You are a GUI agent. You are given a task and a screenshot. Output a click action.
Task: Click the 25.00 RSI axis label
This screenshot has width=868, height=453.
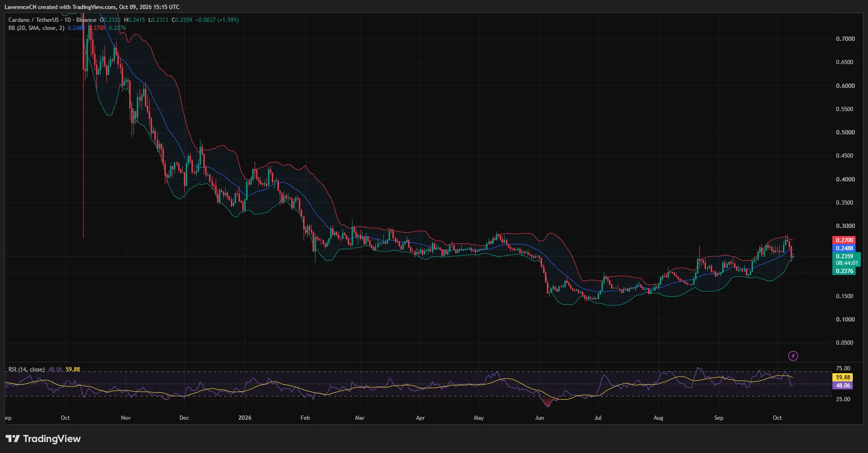[x=843, y=399]
